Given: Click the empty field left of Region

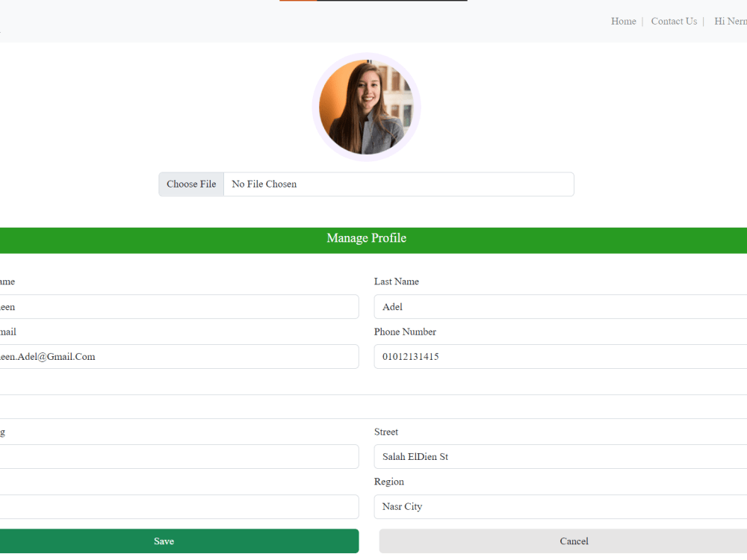Looking at the screenshot, I should click(179, 507).
